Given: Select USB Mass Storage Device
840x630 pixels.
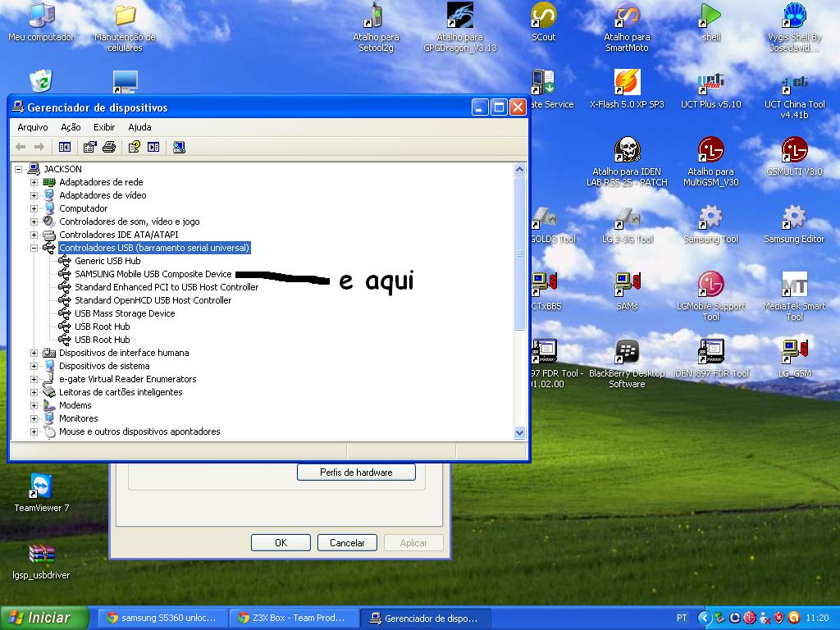Looking at the screenshot, I should pos(125,313).
